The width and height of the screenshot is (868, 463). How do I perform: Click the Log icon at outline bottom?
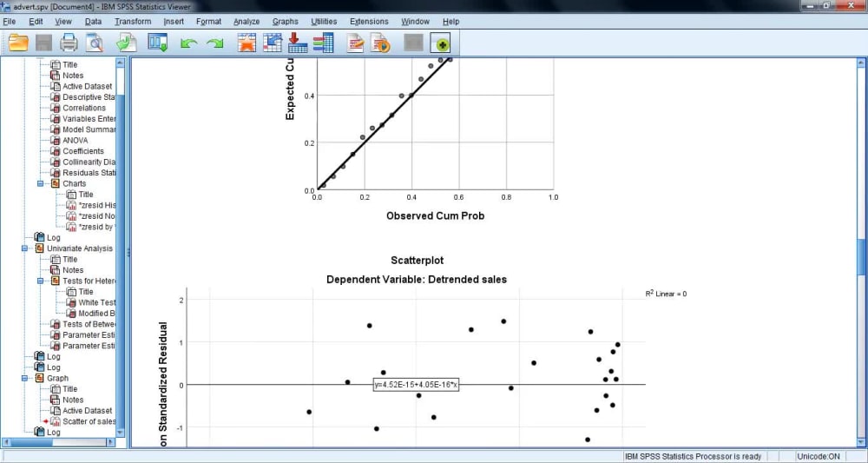39,432
